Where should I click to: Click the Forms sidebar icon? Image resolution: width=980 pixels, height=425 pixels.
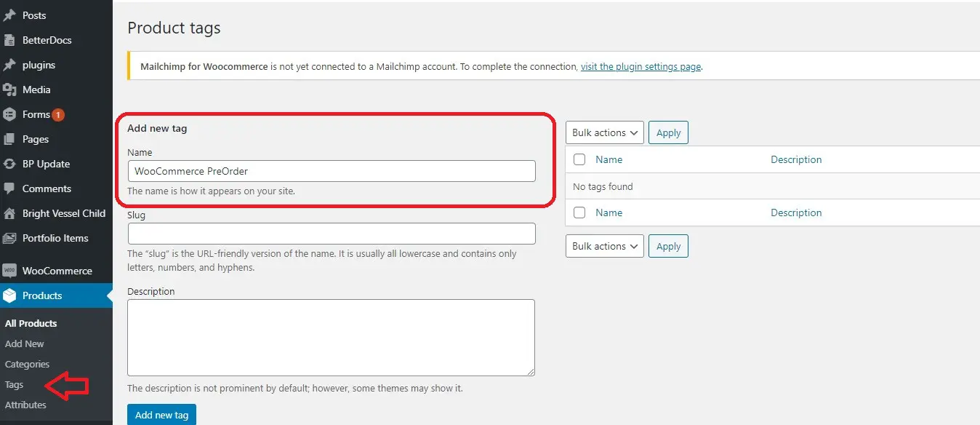(x=9, y=114)
